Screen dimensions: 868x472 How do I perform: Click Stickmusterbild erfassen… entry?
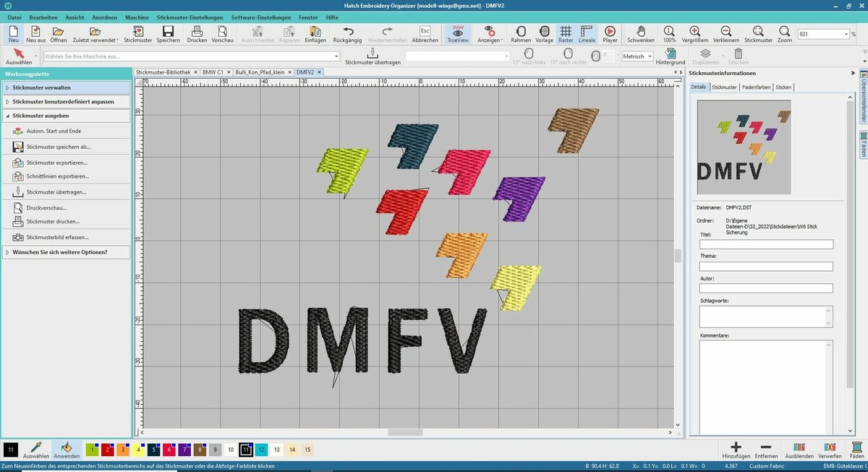[x=58, y=237]
